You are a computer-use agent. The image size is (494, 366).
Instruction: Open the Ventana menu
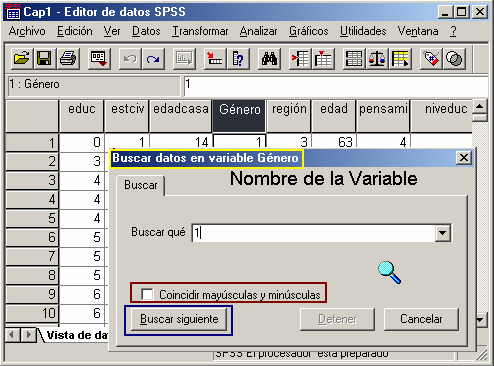tap(418, 31)
